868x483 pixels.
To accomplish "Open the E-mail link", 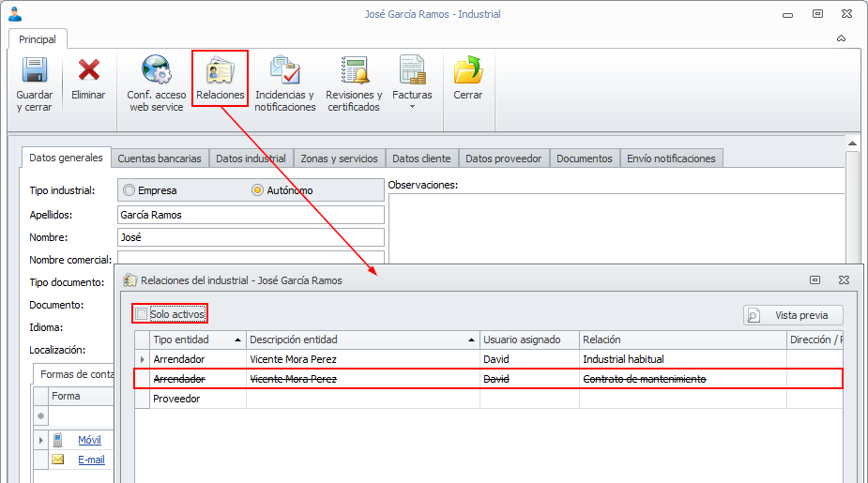I will click(x=91, y=460).
